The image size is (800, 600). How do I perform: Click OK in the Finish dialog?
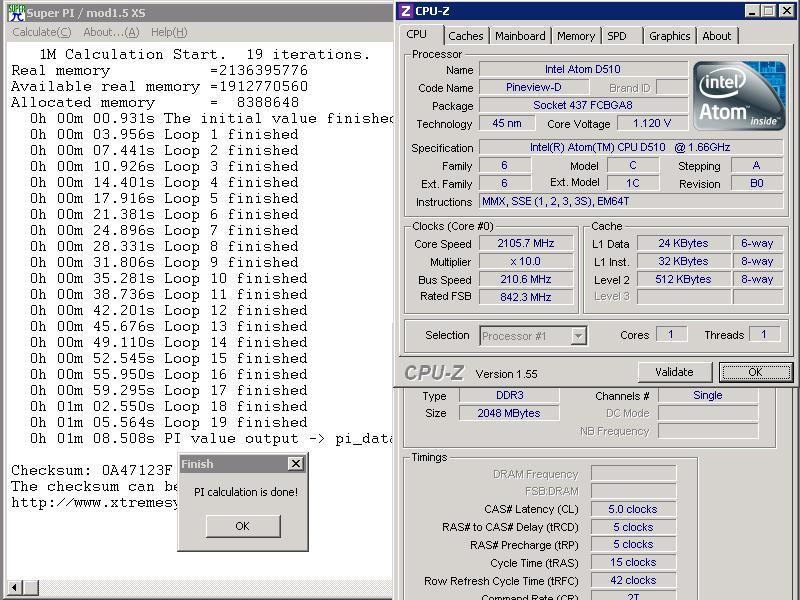click(x=243, y=526)
